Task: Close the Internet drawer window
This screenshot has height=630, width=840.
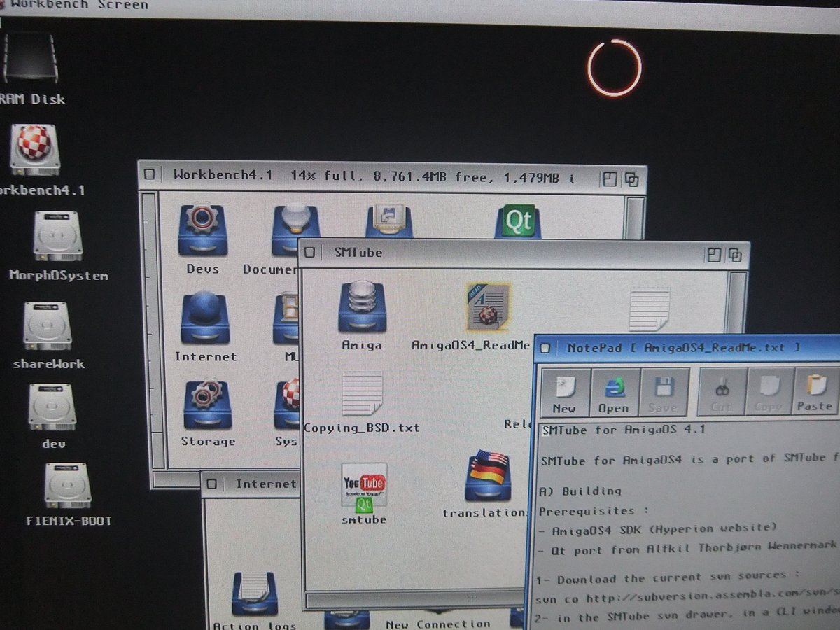Action: click(212, 484)
